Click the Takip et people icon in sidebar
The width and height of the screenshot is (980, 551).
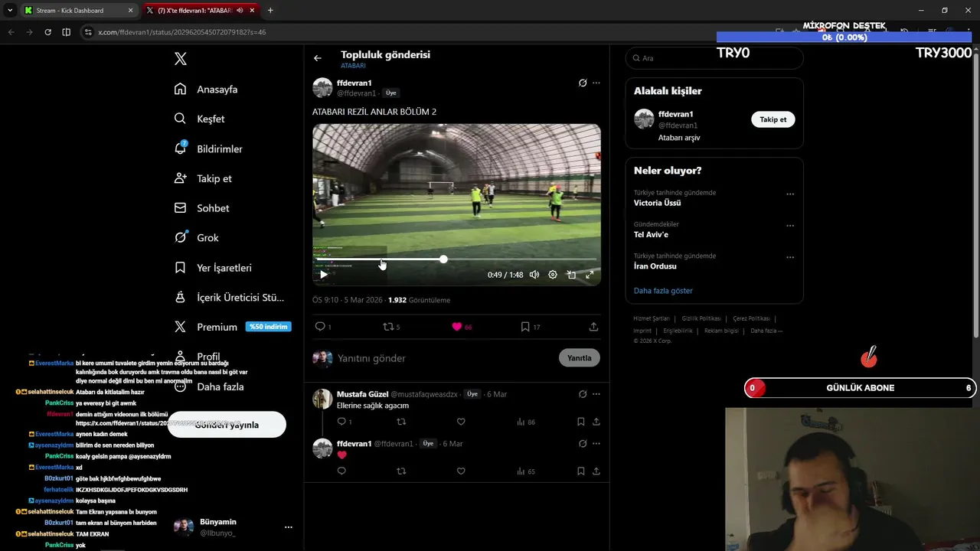(x=181, y=178)
